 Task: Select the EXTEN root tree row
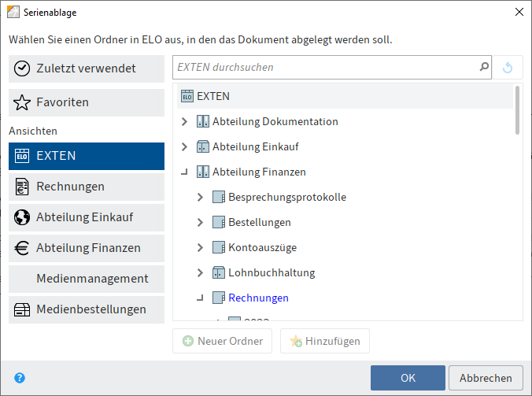(345, 96)
